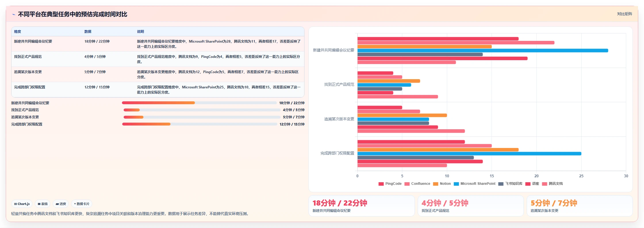644x228 pixels.
Task: Click orange Notion bar in 新建并共同编辑会议纪要 group
Action: [x=424, y=47]
